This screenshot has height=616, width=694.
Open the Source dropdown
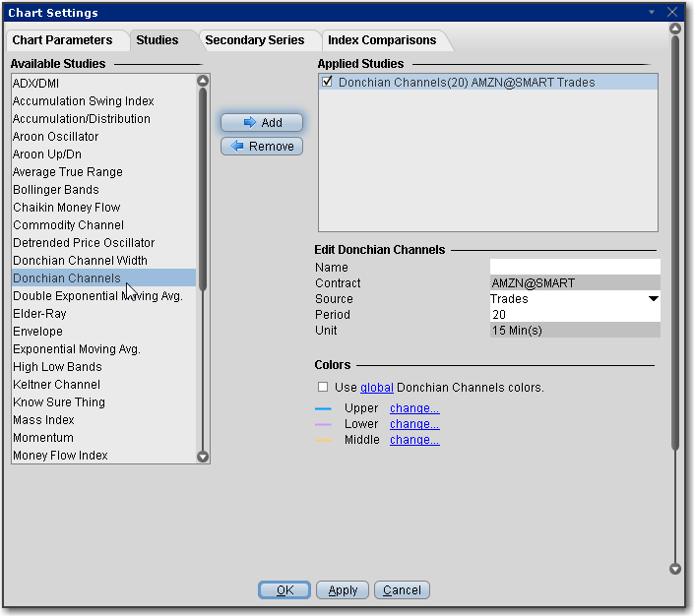click(x=653, y=299)
